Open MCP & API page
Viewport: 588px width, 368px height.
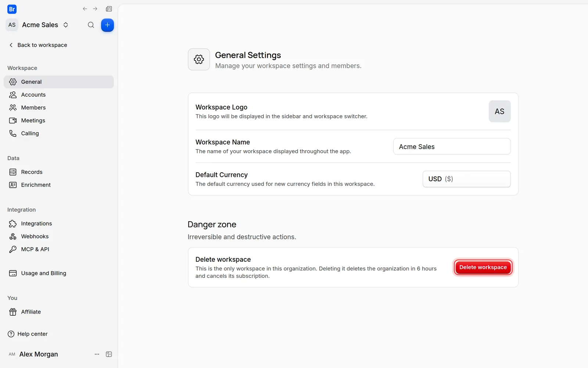point(59,249)
